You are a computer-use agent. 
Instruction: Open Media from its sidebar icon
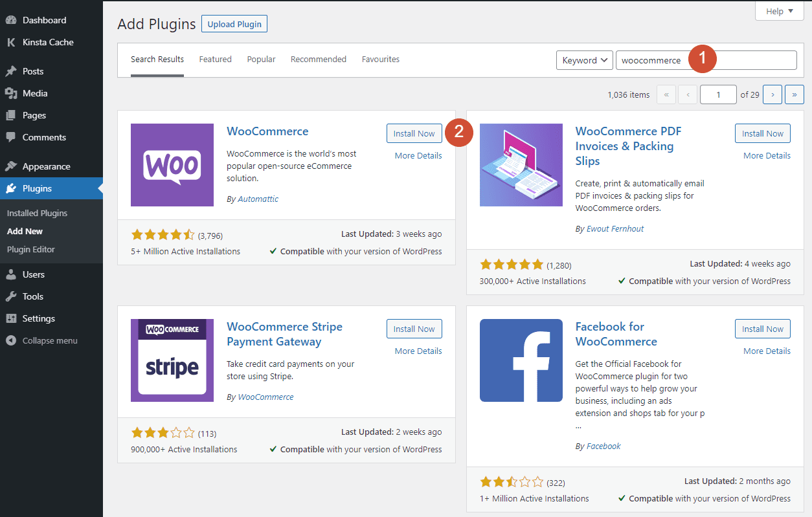pyautogui.click(x=14, y=93)
